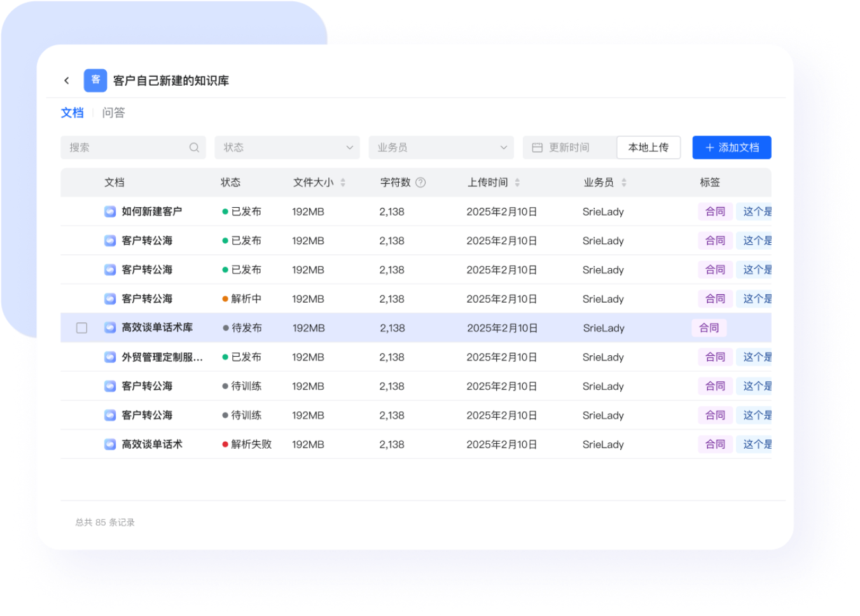Open the 外贸管理定制服... document

click(162, 357)
